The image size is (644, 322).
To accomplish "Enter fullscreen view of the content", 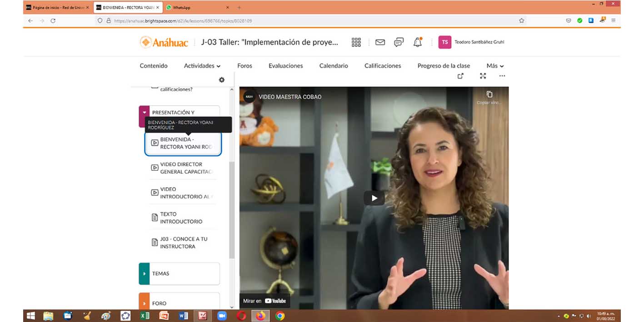I will click(x=483, y=76).
